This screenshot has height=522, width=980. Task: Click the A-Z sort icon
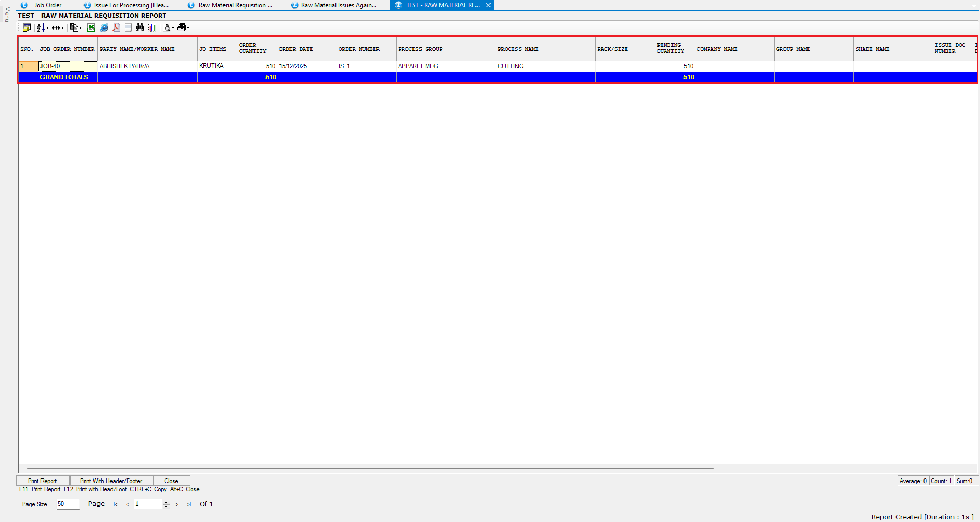40,27
